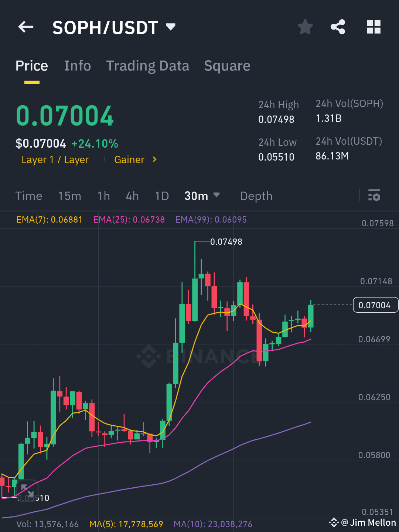The width and height of the screenshot is (399, 532).
Task: Switch to the Depth view
Action: [x=256, y=196]
